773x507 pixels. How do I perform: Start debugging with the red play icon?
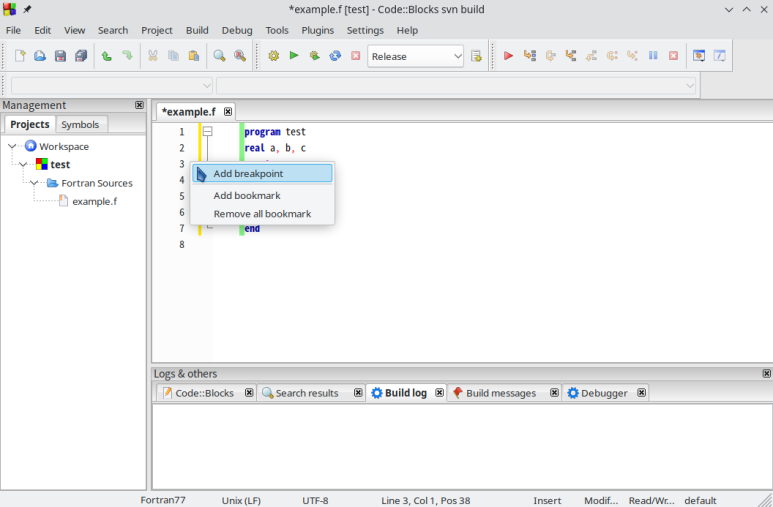tap(509, 56)
